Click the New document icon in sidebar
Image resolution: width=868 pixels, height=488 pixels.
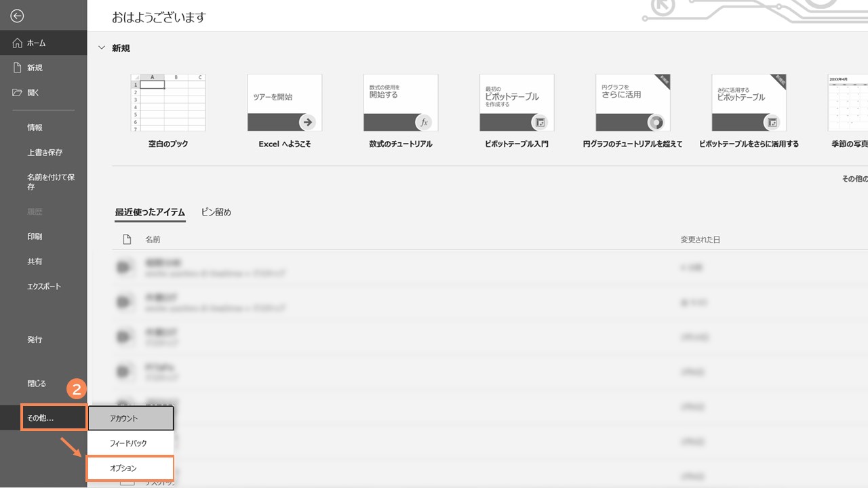18,68
